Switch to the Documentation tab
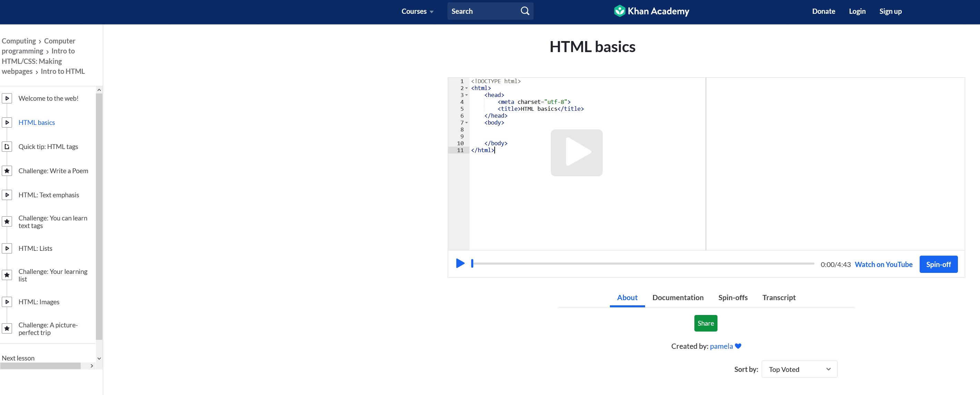980x395 pixels. (677, 298)
